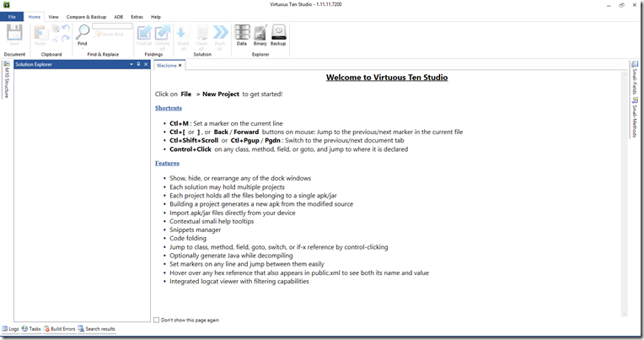Open the M10 Structure side panel

(x=7, y=79)
